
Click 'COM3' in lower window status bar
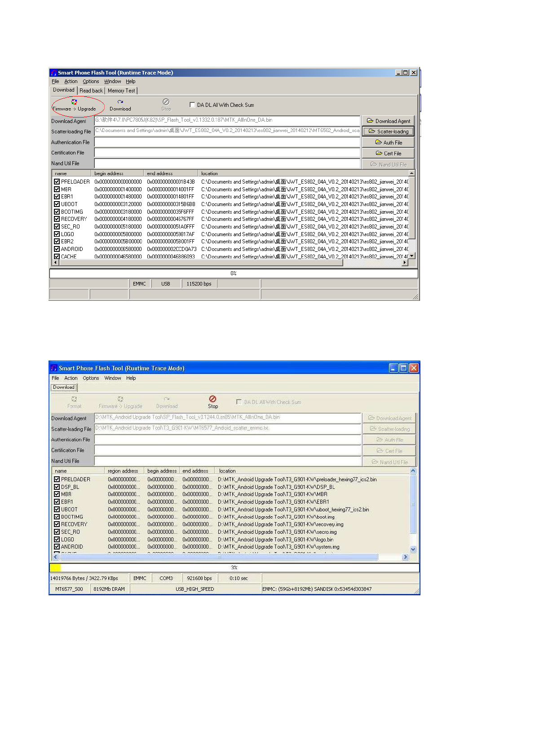(x=166, y=578)
